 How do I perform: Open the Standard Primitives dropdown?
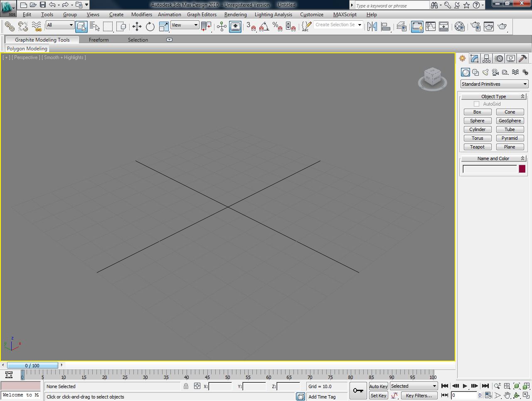[494, 84]
